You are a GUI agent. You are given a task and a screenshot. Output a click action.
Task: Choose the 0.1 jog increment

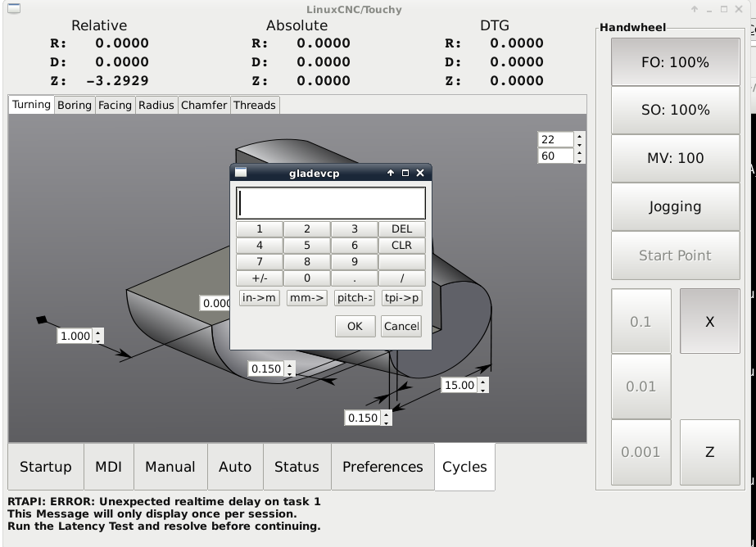tap(641, 322)
